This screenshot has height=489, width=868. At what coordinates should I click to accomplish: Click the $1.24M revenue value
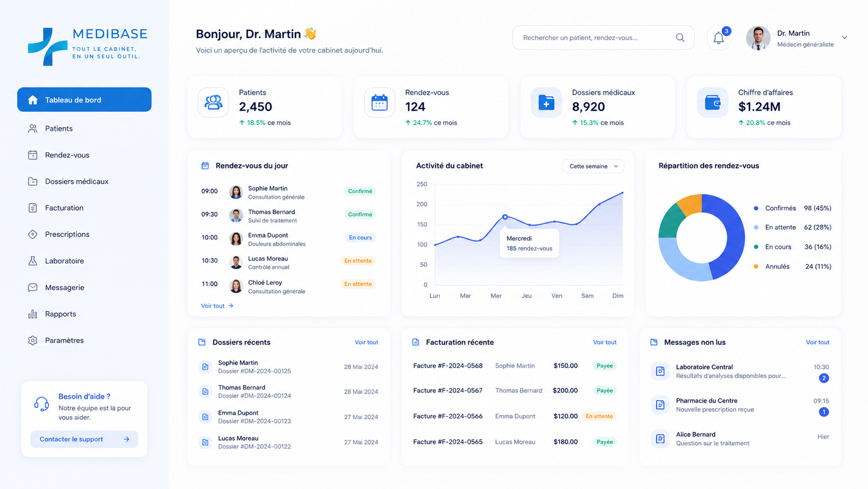759,107
